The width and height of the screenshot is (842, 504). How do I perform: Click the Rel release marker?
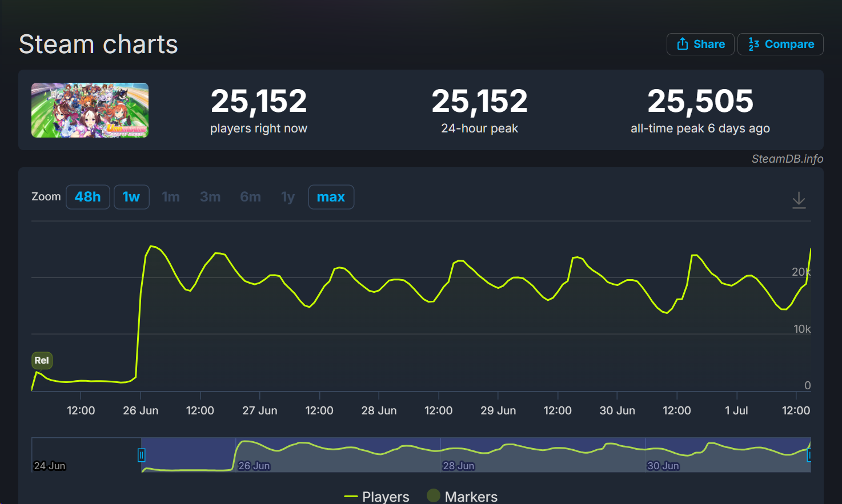tap(42, 360)
